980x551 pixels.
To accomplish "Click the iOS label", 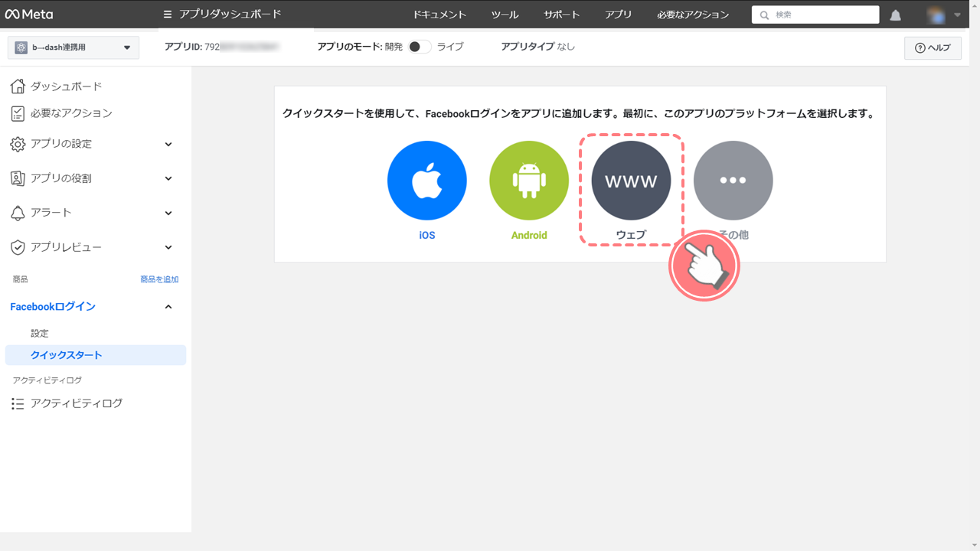I will tap(427, 235).
